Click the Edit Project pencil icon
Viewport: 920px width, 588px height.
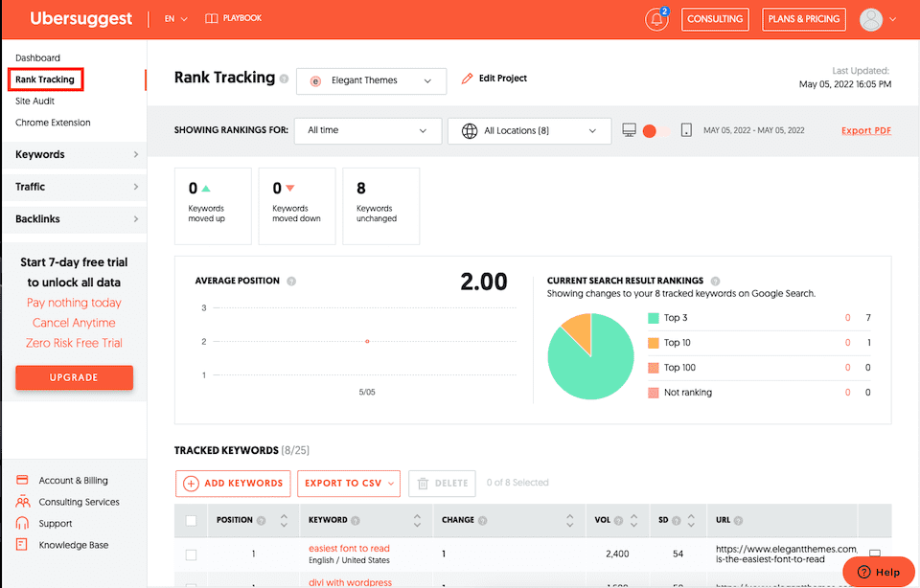pos(468,78)
